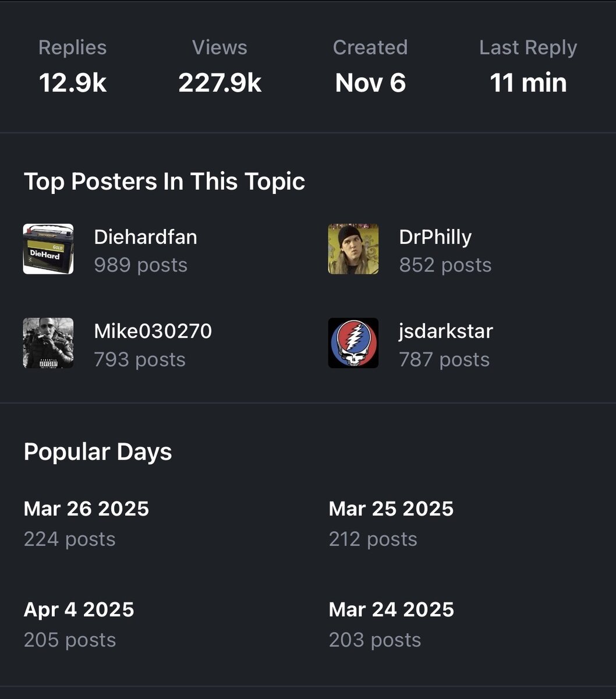616x699 pixels.
Task: Open Diehardfan's battery avatar
Action: click(x=48, y=249)
